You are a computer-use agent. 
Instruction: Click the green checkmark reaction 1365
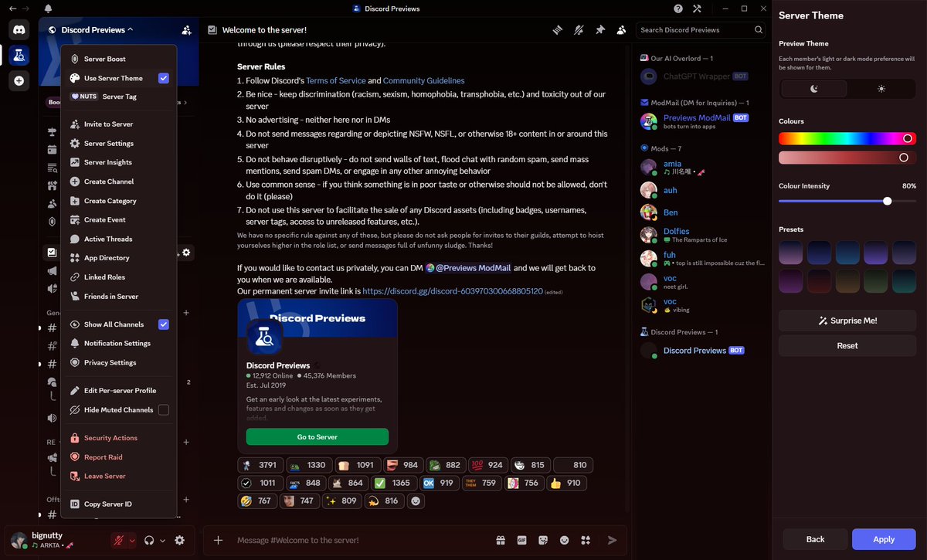tap(393, 483)
